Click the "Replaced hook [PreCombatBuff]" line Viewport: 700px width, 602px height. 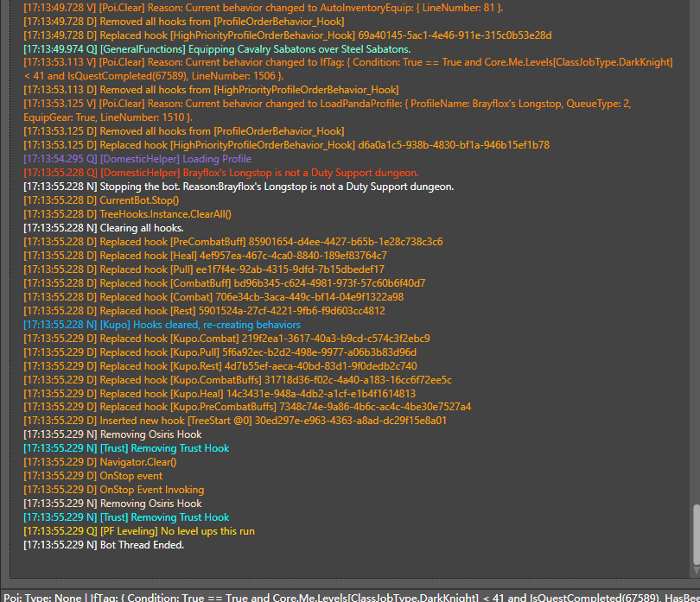click(233, 242)
